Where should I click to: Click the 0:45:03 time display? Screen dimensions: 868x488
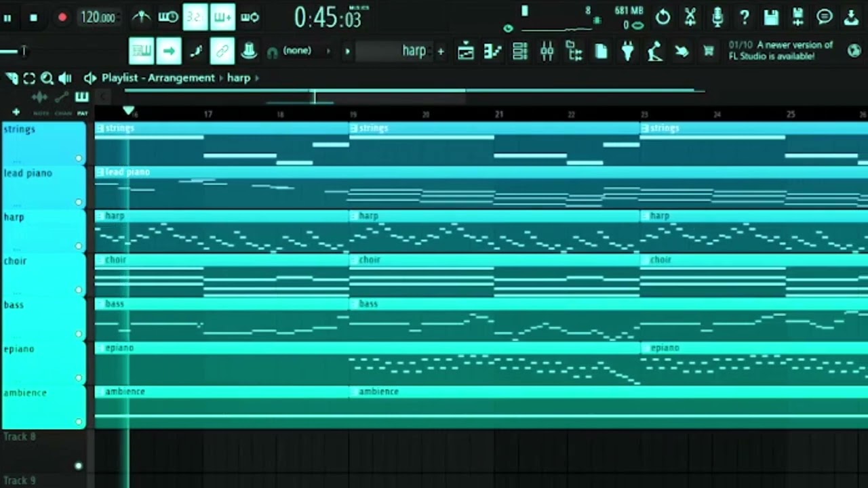click(x=328, y=18)
